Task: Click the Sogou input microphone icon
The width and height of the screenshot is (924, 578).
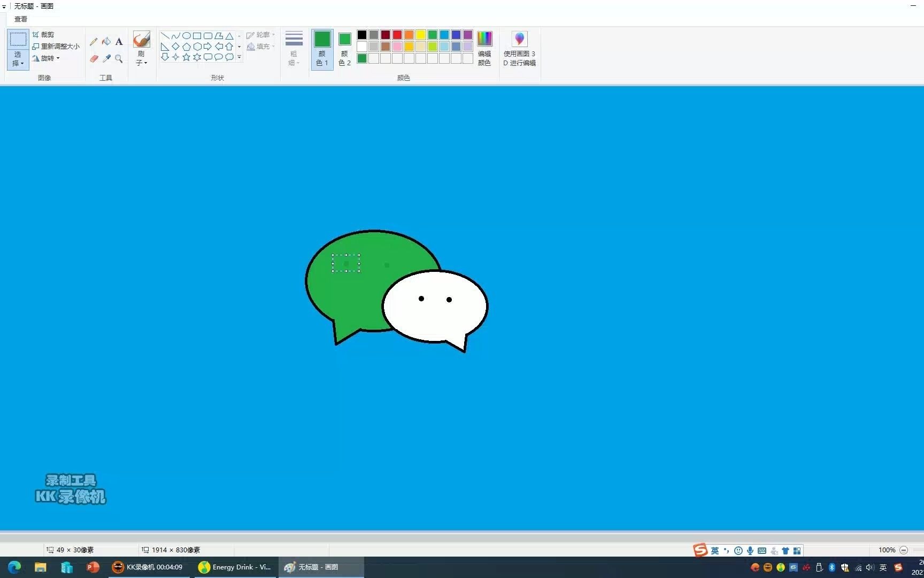Action: click(x=750, y=551)
